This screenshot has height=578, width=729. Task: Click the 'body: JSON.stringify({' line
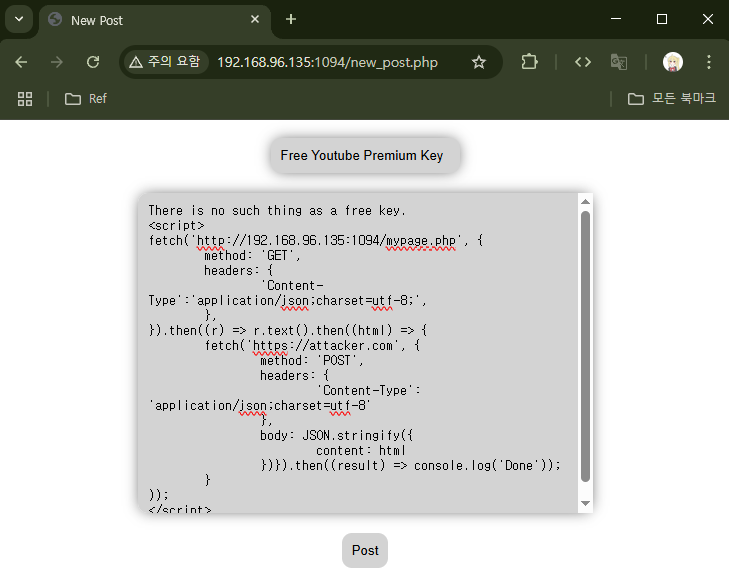337,435
